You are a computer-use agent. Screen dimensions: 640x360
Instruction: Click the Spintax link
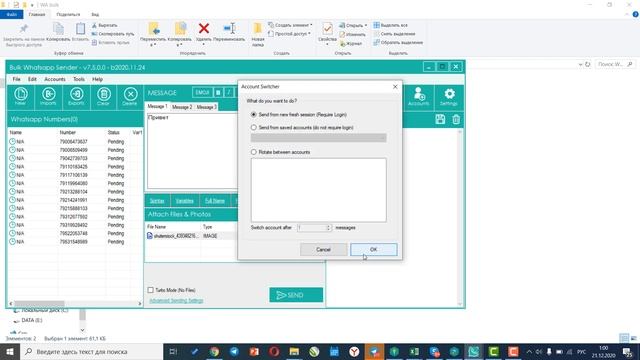point(157,201)
